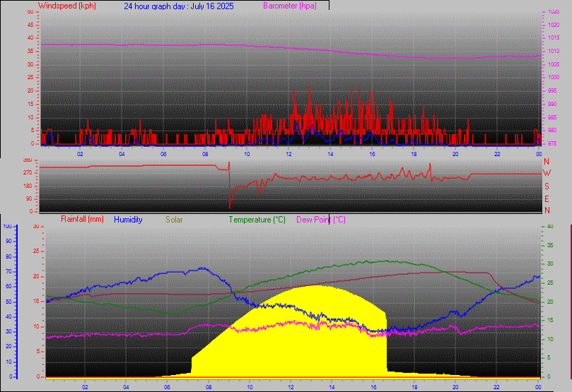Click the 24 hour graph day title

click(x=179, y=6)
